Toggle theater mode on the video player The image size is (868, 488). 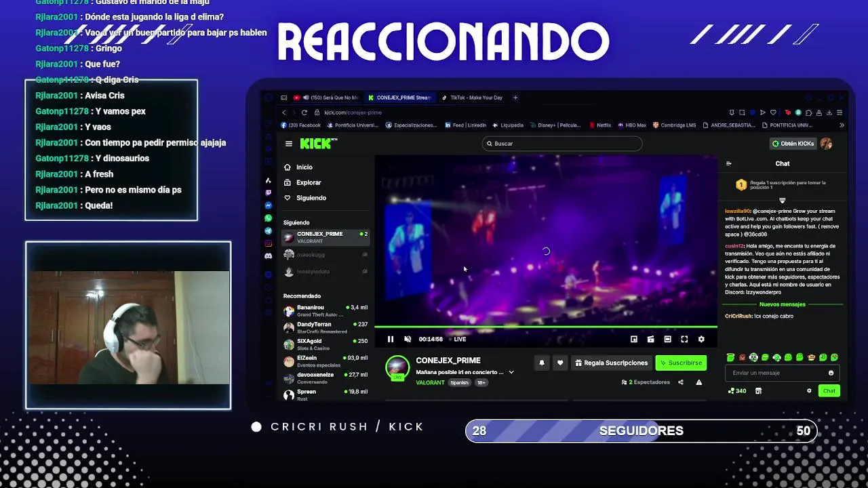pos(667,339)
